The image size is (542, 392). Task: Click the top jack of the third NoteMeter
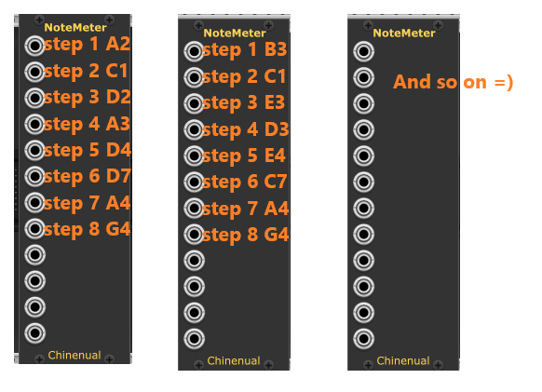(x=363, y=51)
